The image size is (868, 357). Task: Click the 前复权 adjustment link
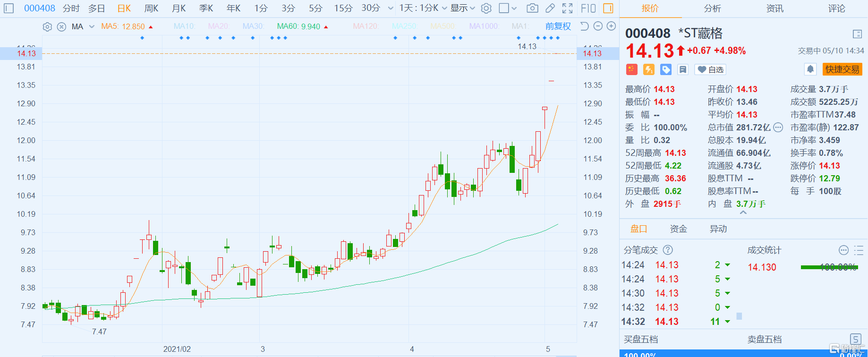pyautogui.click(x=558, y=26)
